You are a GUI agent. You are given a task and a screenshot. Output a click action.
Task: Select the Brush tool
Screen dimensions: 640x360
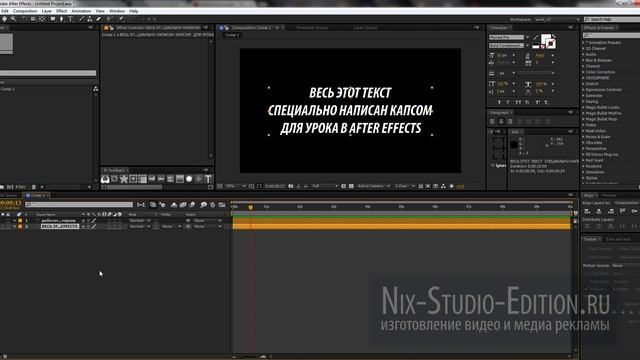click(82, 19)
